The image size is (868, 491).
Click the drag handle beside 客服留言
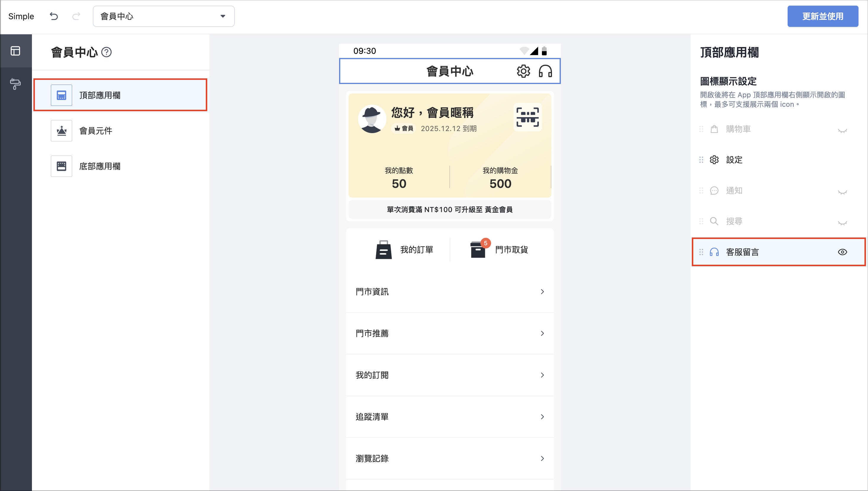pos(701,252)
